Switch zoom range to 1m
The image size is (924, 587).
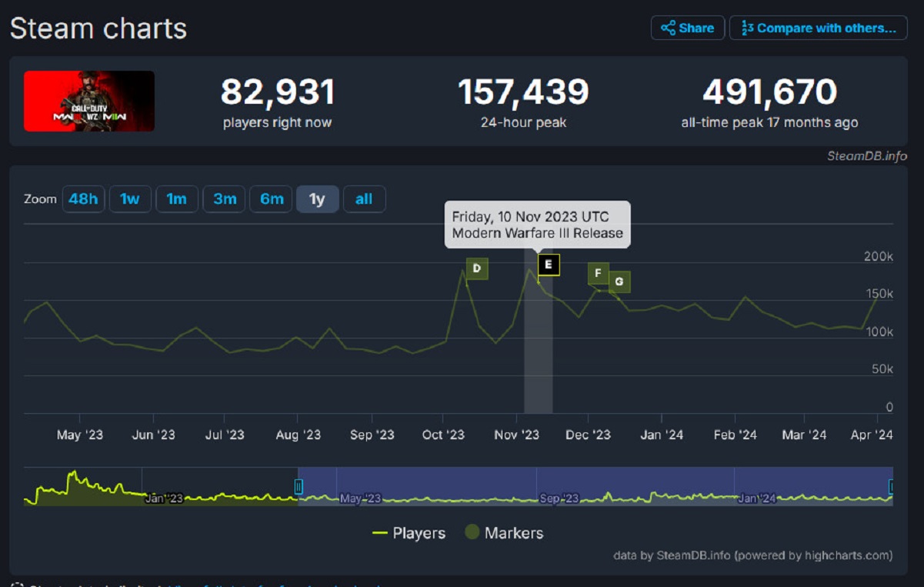coord(177,199)
